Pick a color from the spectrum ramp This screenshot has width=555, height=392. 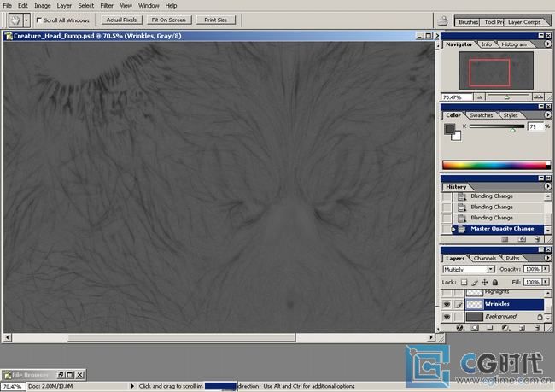[496, 165]
